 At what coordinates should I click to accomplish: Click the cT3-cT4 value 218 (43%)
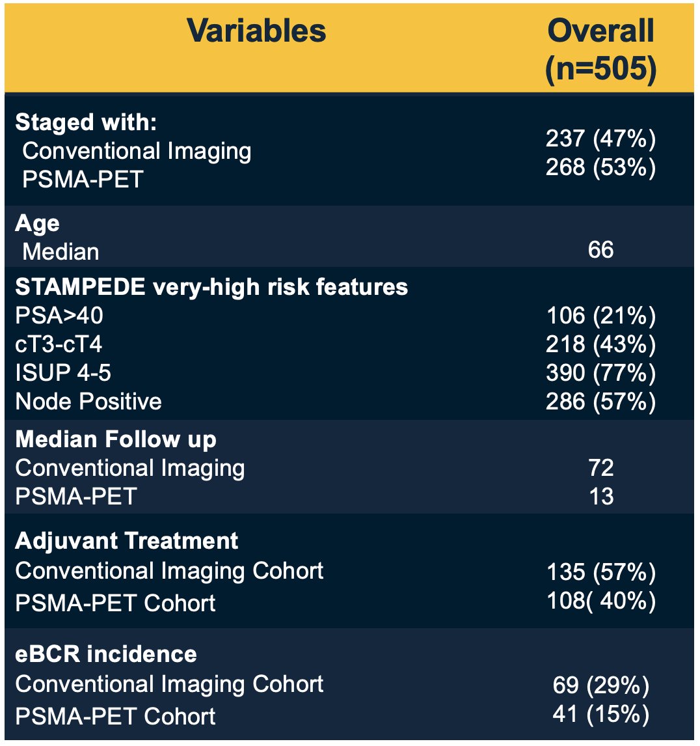click(600, 344)
